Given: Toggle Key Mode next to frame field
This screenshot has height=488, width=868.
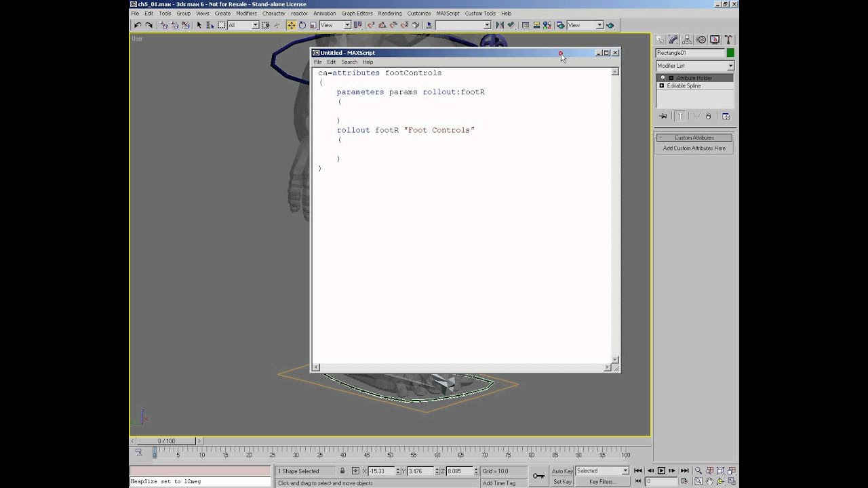Looking at the screenshot, I should coord(637,481).
